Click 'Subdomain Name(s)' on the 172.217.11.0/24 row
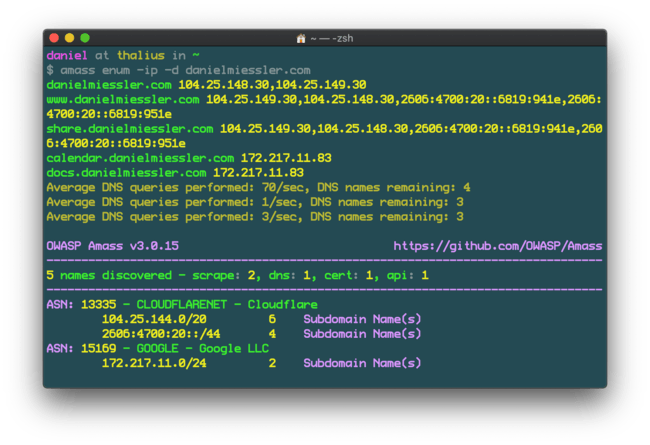This screenshot has width=650, height=445. tap(362, 363)
